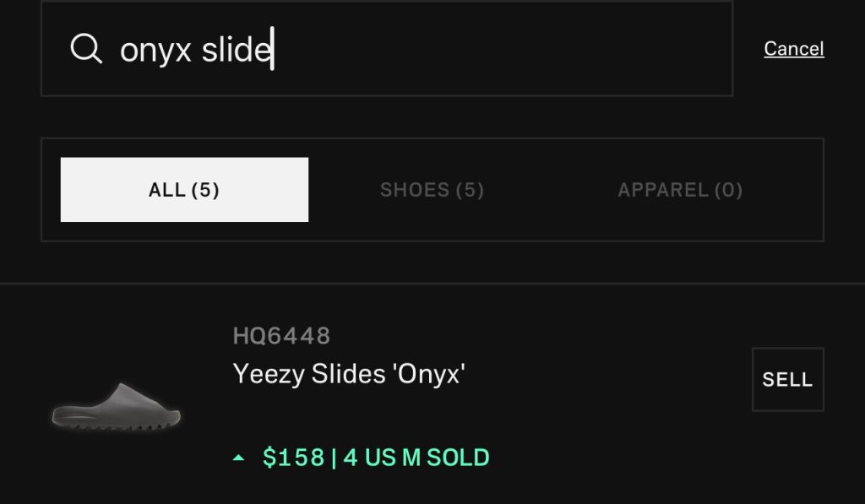Click empty space right of search text

(507, 49)
